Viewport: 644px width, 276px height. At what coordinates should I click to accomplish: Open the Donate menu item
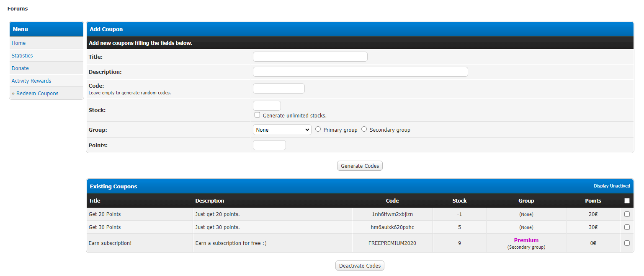coord(20,68)
